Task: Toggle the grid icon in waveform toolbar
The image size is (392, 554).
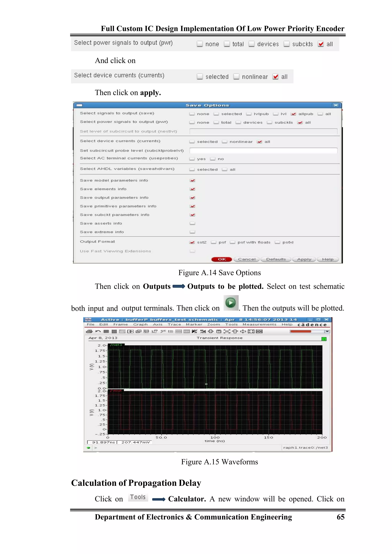Action: (x=106, y=331)
